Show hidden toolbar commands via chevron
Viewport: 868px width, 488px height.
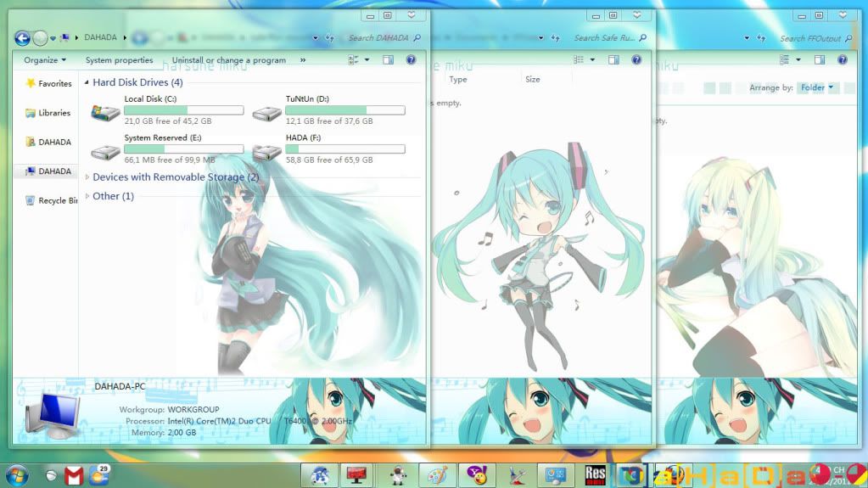pyautogui.click(x=303, y=60)
